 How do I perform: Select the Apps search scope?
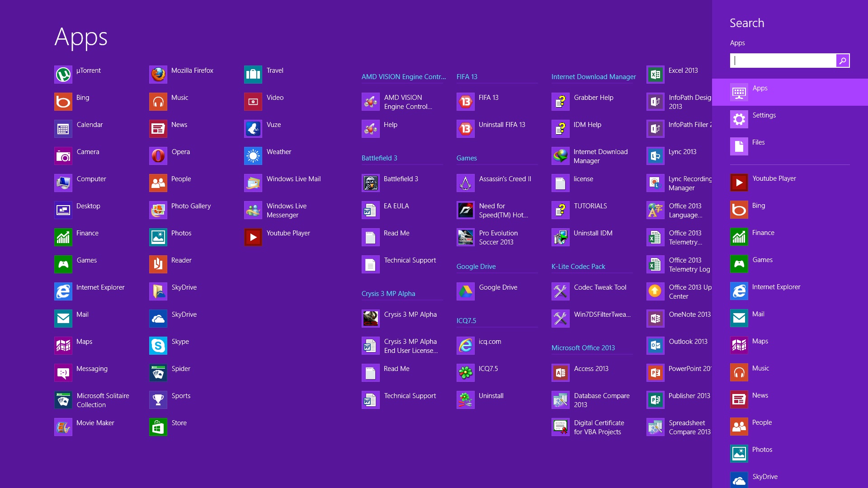790,92
